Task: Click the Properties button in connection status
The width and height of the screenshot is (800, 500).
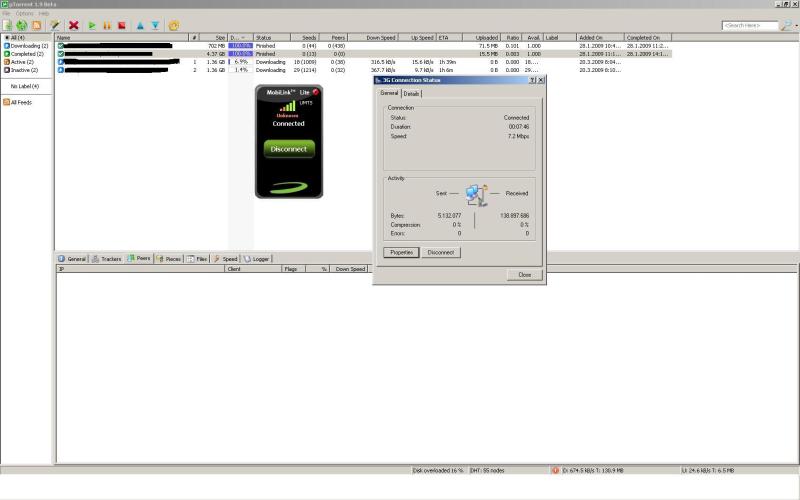Action: [x=402, y=252]
